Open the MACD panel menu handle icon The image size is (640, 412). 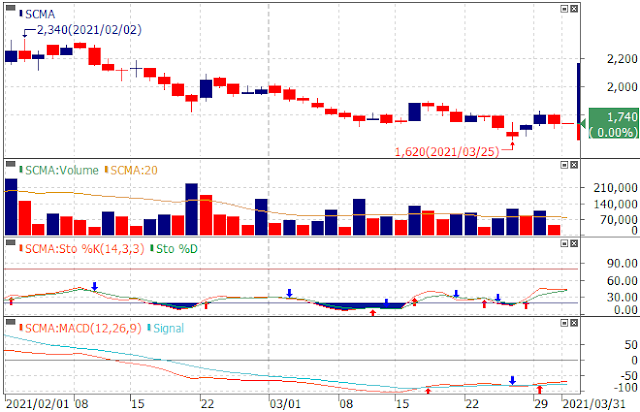[11, 322]
